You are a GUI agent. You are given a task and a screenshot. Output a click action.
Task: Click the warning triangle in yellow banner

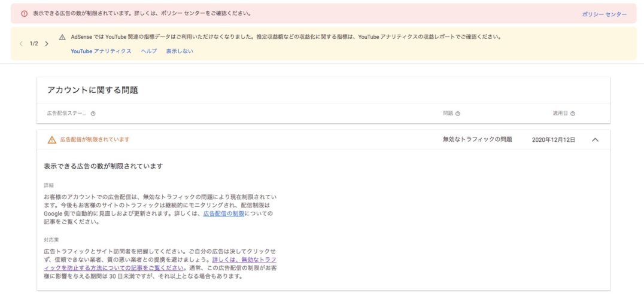point(62,37)
